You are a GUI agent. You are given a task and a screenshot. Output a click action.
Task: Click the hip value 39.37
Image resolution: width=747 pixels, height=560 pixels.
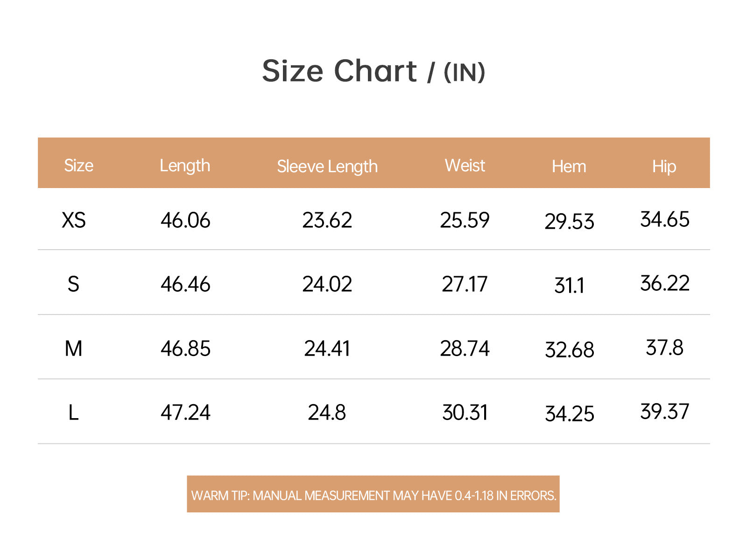pyautogui.click(x=664, y=412)
